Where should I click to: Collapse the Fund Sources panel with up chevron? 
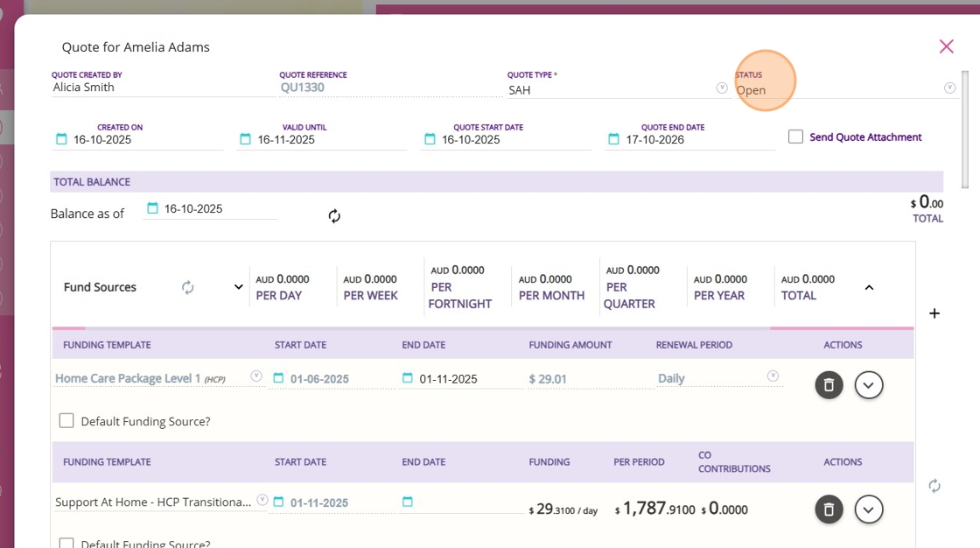(x=869, y=287)
